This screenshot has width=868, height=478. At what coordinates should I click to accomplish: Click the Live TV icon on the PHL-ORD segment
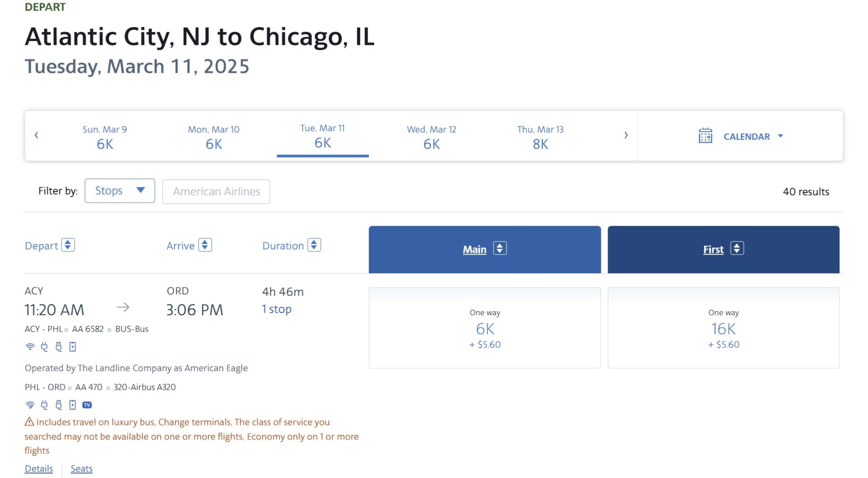click(x=87, y=405)
